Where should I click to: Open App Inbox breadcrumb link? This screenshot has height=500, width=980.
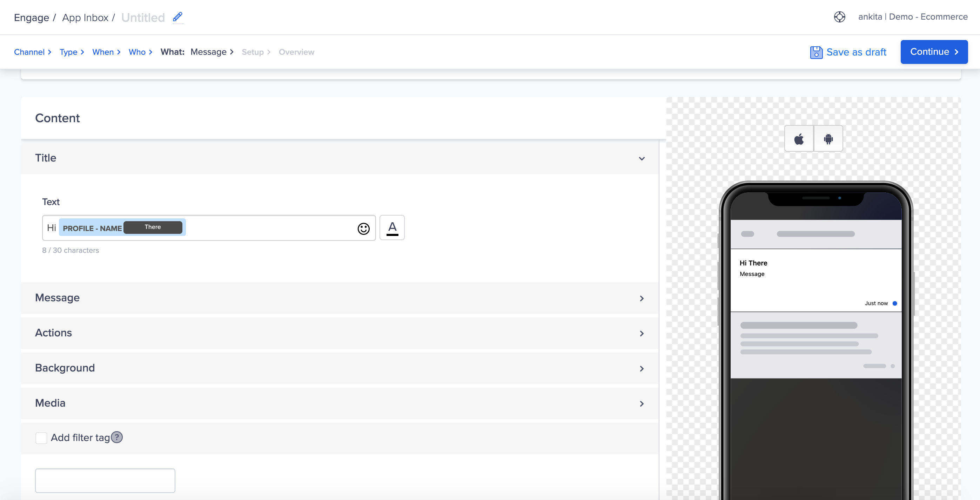coord(85,18)
